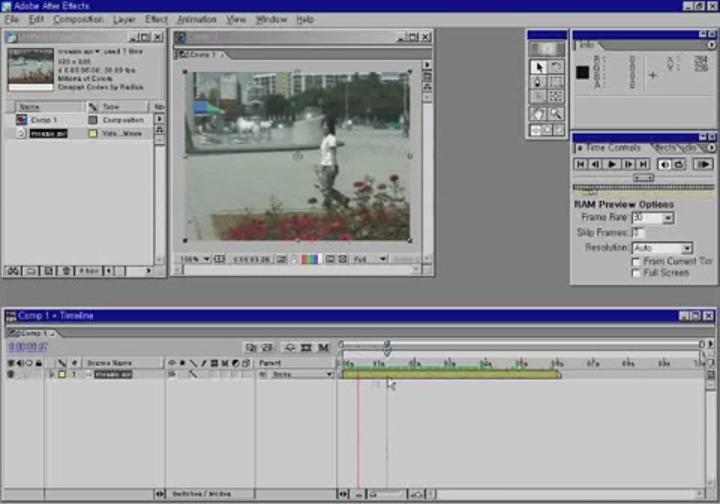Open the Layer menu
Viewport: 720px width, 504px height.
click(124, 20)
